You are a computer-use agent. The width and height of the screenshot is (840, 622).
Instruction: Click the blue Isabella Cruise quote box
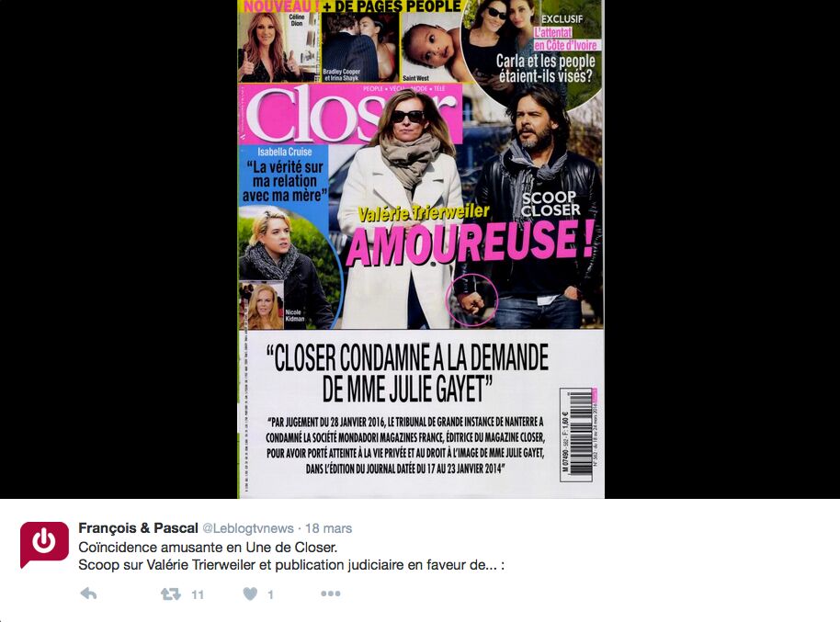285,175
